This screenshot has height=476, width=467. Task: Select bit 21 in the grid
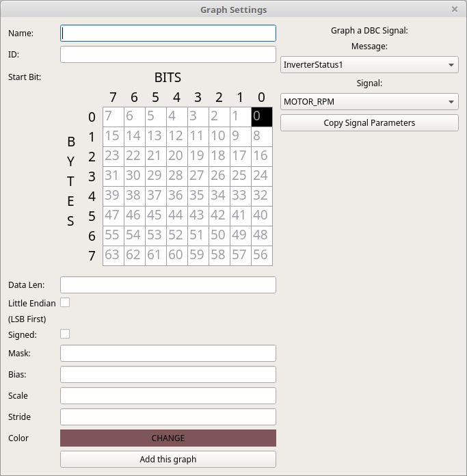(x=156, y=157)
